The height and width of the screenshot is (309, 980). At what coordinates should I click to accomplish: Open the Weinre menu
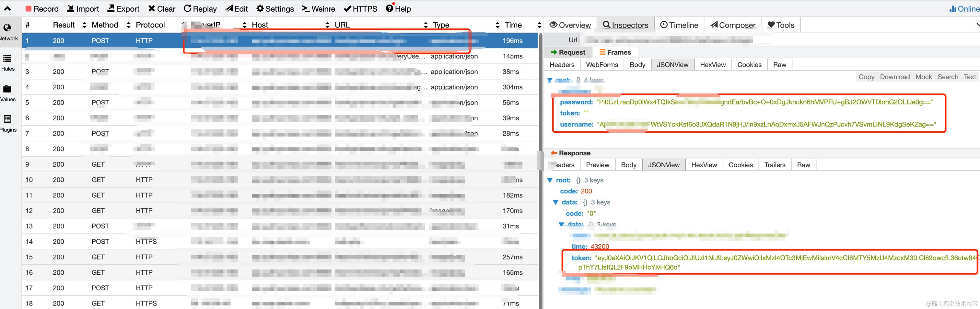(319, 8)
